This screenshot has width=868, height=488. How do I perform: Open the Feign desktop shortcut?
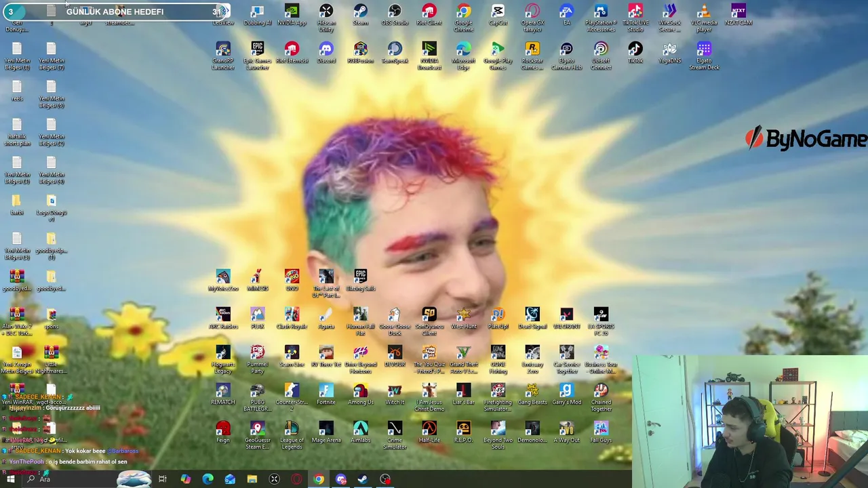click(x=223, y=432)
